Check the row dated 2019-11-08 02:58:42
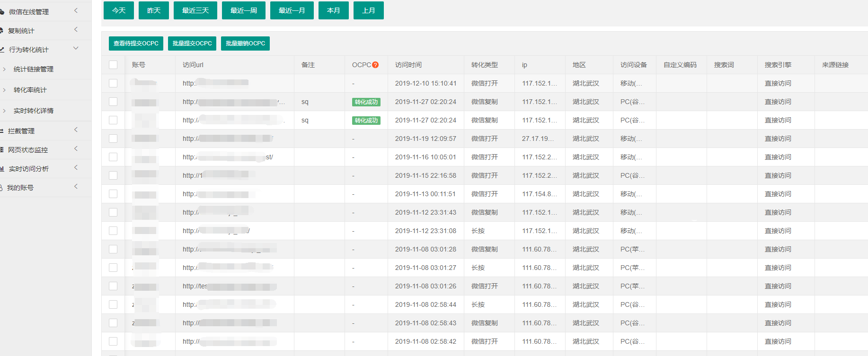The height and width of the screenshot is (356, 868). pos(113,341)
